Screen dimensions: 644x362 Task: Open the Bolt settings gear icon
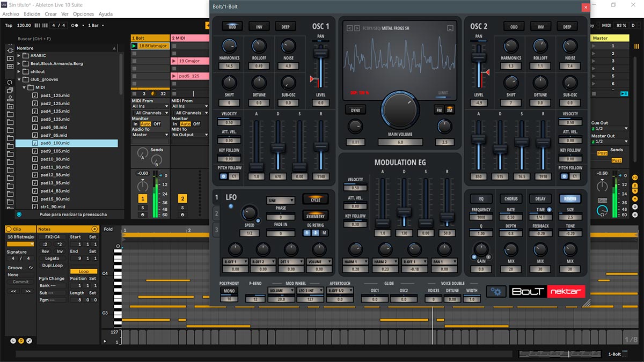click(496, 291)
